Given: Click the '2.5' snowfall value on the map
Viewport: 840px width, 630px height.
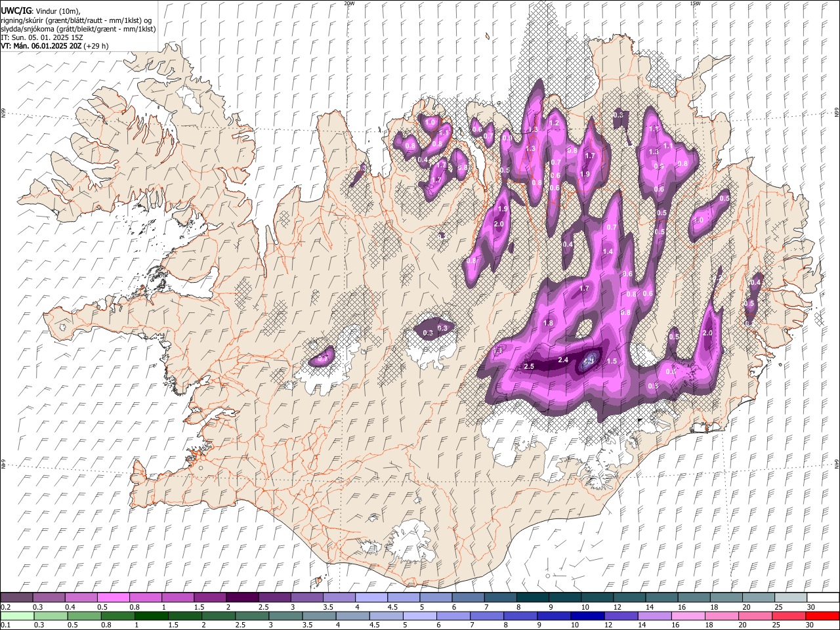Looking at the screenshot, I should pyautogui.click(x=529, y=366).
